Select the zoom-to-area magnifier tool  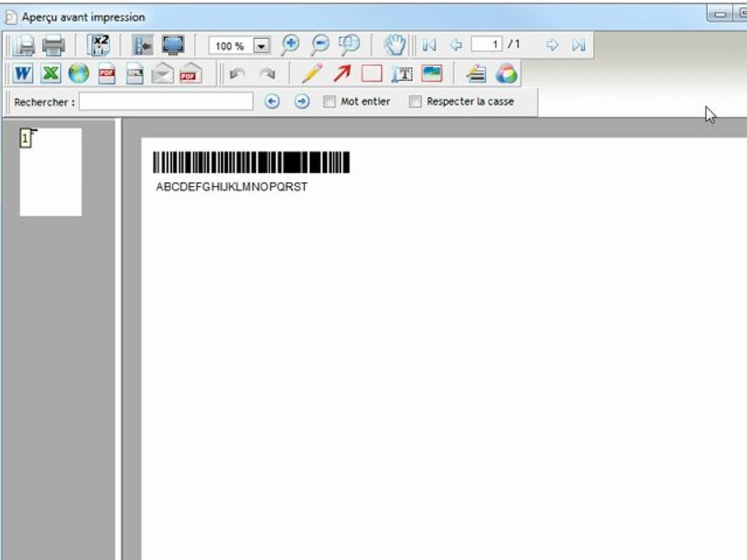click(349, 45)
